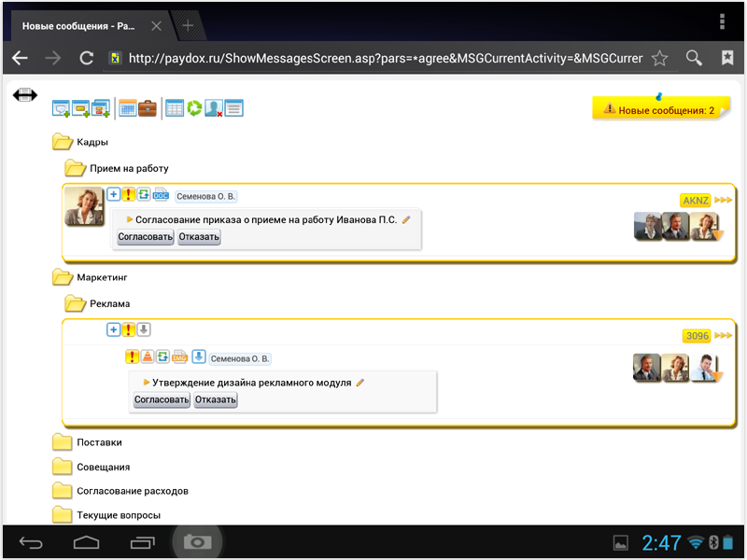This screenshot has height=560, width=747.
Task: Click the calendar icon in the toolbar
Action: click(x=128, y=108)
